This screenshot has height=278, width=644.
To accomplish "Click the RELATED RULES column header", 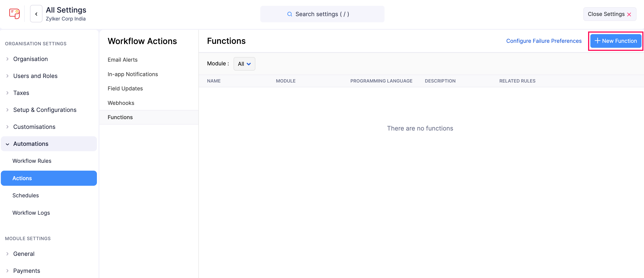I will 517,81.
